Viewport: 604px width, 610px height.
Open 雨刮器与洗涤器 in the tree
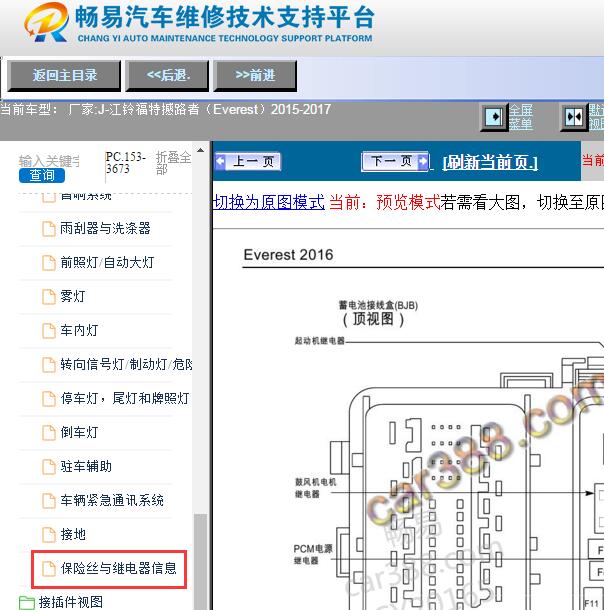tap(105, 228)
